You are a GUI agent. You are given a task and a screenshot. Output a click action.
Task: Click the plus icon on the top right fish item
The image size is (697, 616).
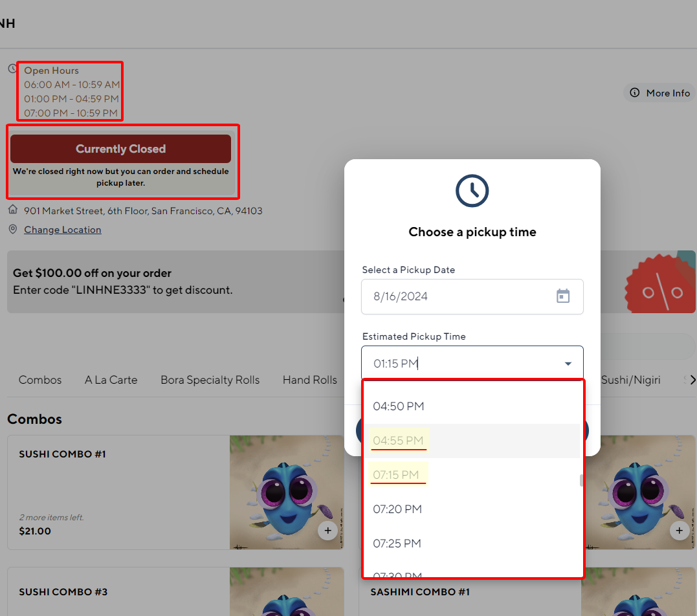click(680, 530)
